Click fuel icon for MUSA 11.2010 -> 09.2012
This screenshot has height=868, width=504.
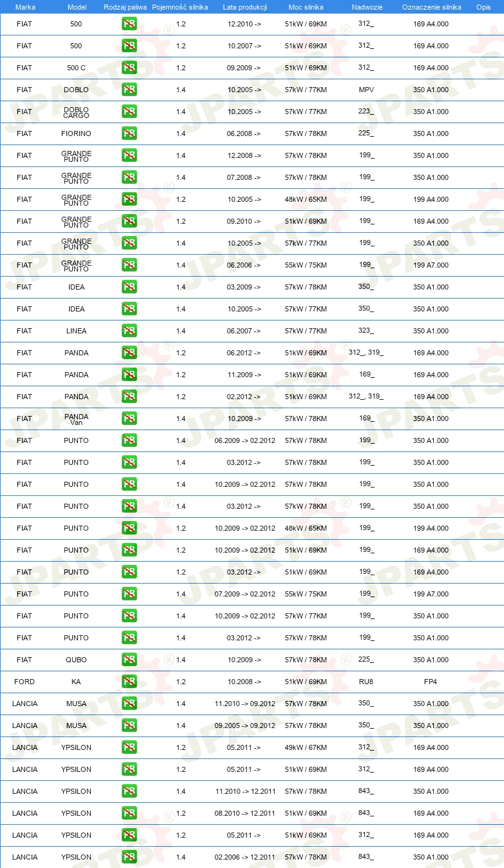[x=129, y=704]
